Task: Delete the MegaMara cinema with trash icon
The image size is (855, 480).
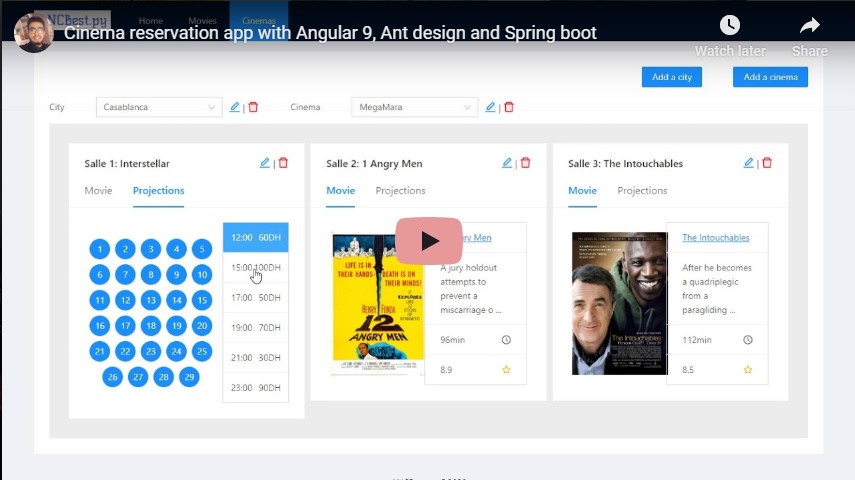Action: [509, 107]
